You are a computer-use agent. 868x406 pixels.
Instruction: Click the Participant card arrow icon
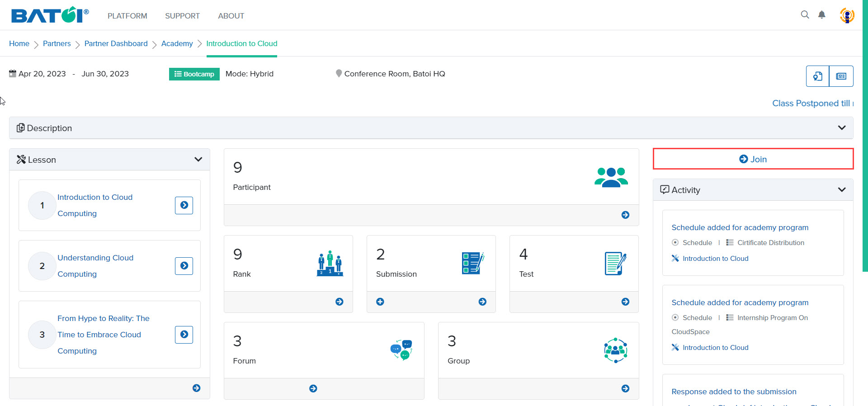coord(625,215)
